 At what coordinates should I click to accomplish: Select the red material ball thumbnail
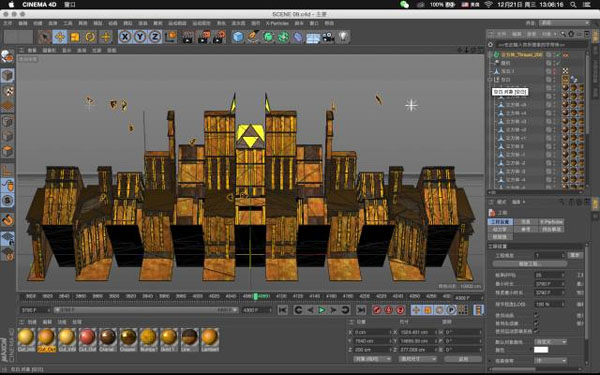tap(87, 337)
